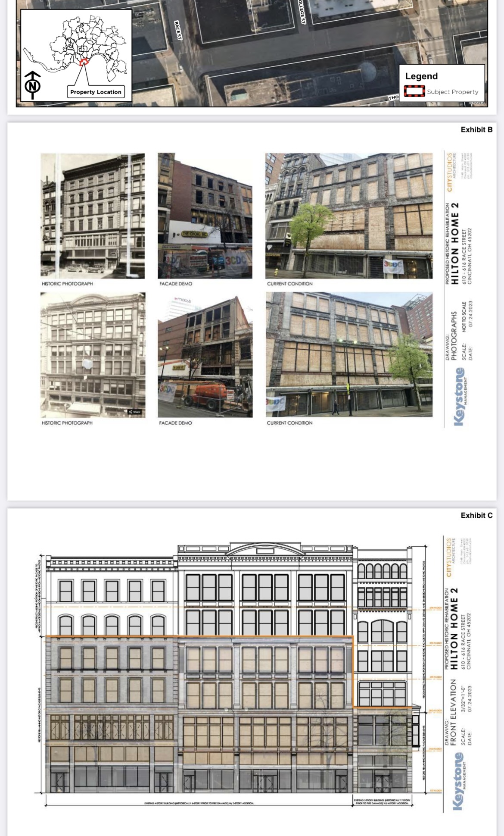
Task: Select the "NOT TO SCALE" scale note
Action: point(464,317)
